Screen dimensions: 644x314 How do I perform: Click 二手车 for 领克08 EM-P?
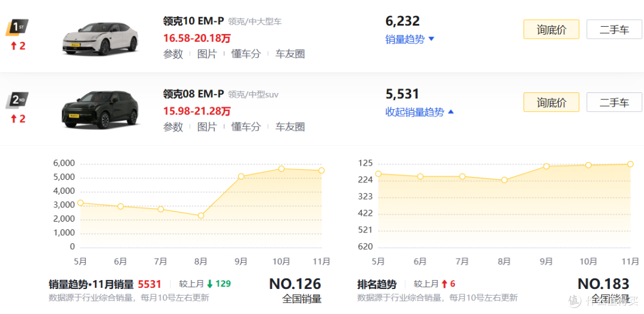tap(614, 102)
